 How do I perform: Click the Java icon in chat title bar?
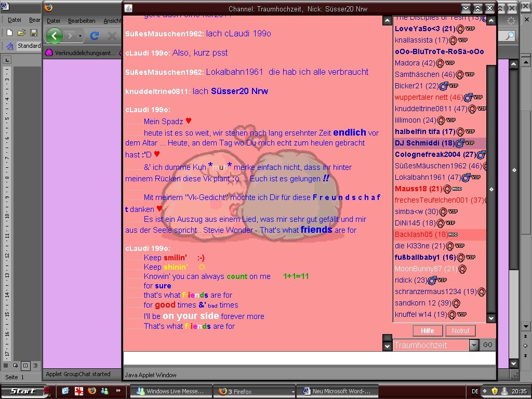click(128, 8)
